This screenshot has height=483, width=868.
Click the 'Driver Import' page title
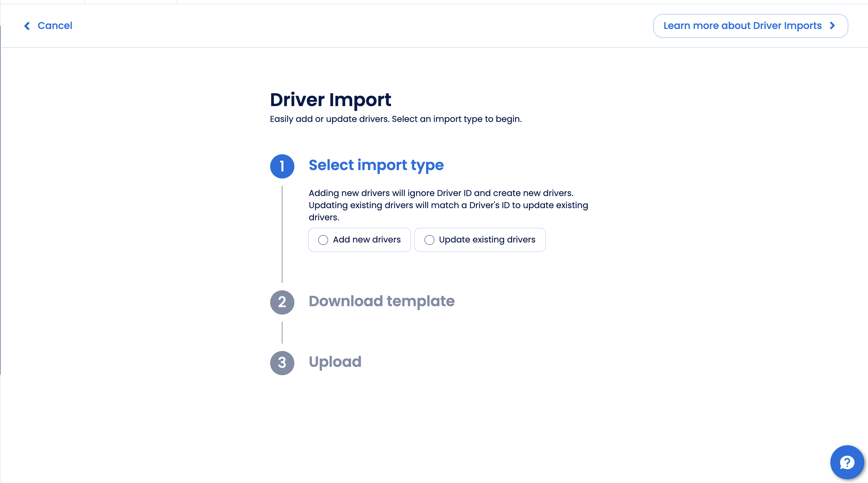330,99
